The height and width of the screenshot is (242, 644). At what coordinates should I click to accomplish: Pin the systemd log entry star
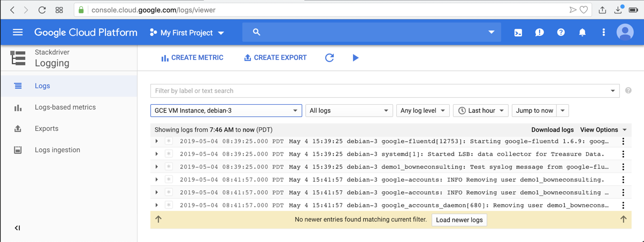pos(168,154)
